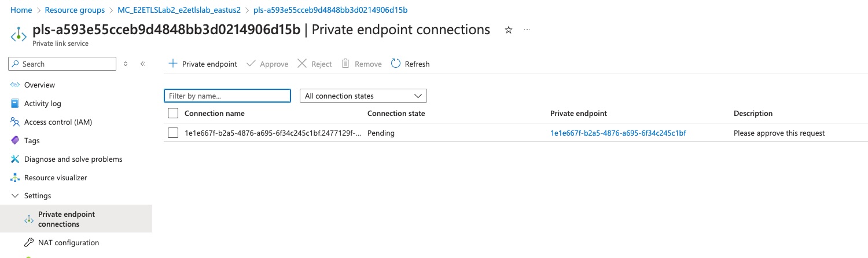Click the Overview icon in sidebar
Image resolution: width=868 pixels, height=258 pixels.
tap(15, 85)
